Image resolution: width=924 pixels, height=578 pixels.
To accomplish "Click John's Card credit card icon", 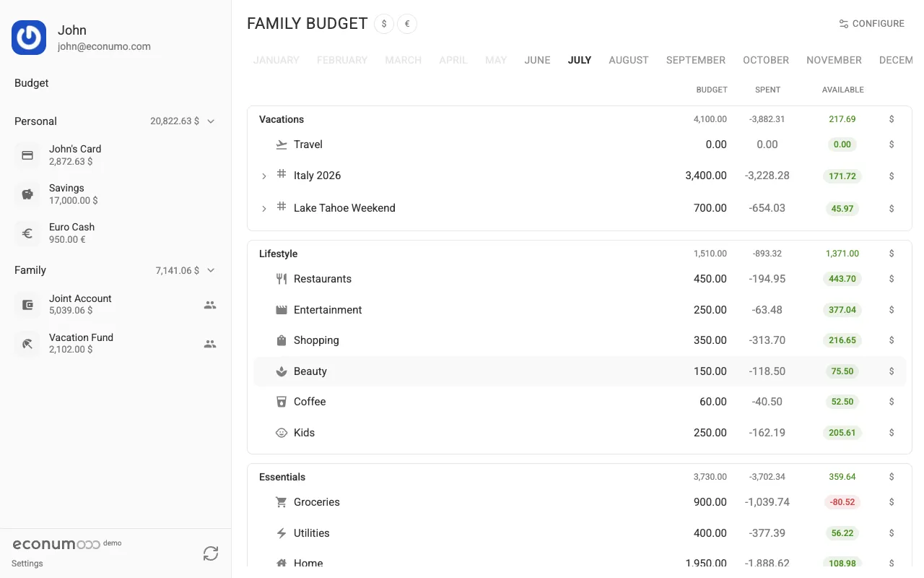I will 27,155.
